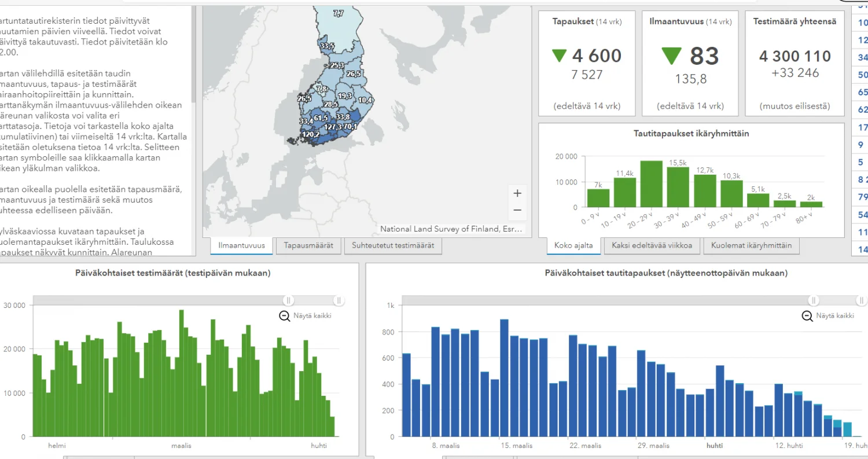Screen dimensions: 868x459
Task: Click the green triangle beside 83 in Ilmaantuvuus
Action: click(672, 56)
